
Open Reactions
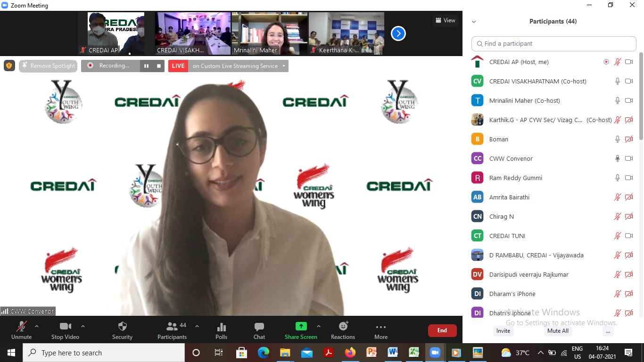tap(343, 330)
